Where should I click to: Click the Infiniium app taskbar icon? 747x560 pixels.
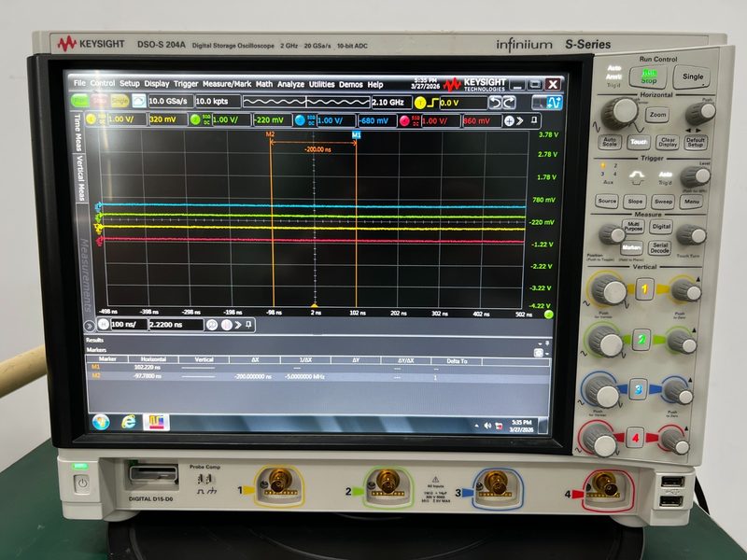[156, 422]
